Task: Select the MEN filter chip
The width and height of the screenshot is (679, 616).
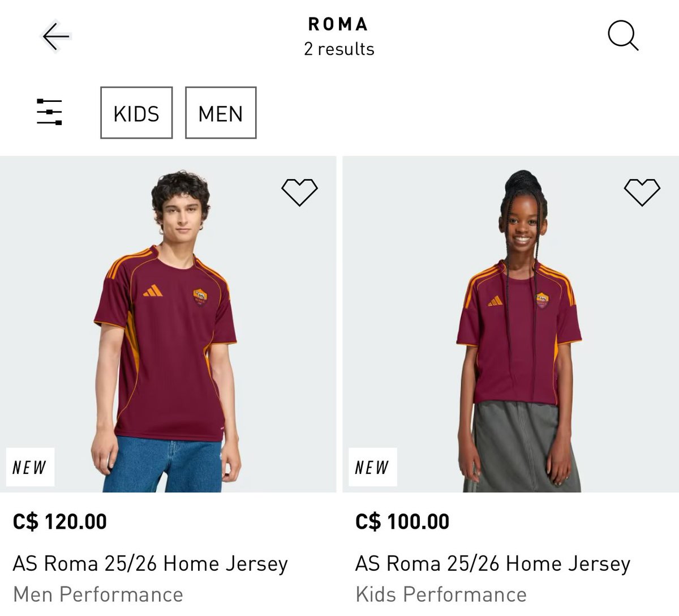Action: click(x=221, y=113)
